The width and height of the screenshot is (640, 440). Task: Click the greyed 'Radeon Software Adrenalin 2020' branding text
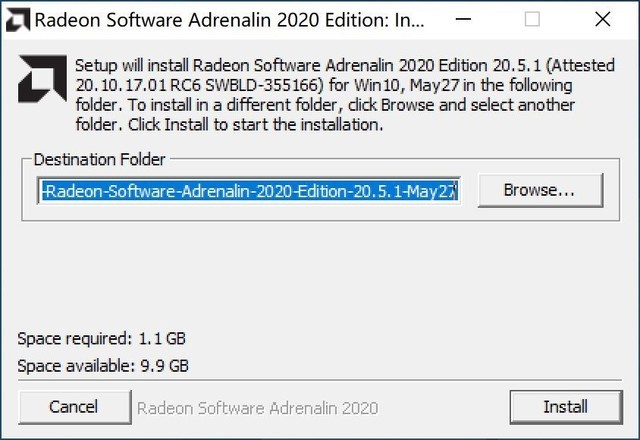pyautogui.click(x=258, y=408)
